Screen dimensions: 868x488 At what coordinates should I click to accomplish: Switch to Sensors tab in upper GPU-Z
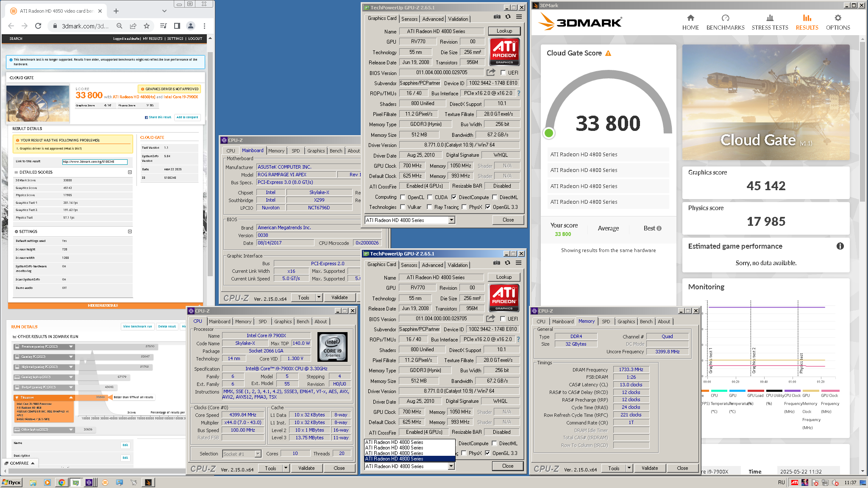pos(409,19)
